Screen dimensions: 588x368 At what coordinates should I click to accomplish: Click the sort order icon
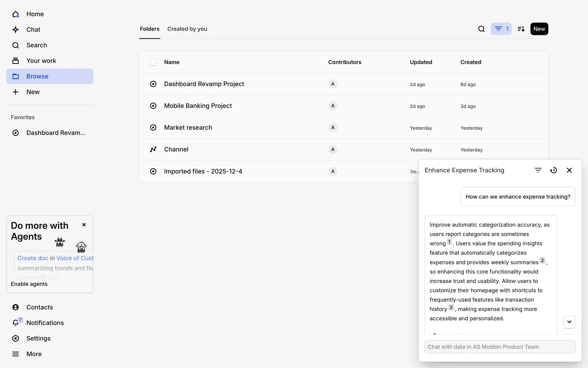coord(521,29)
